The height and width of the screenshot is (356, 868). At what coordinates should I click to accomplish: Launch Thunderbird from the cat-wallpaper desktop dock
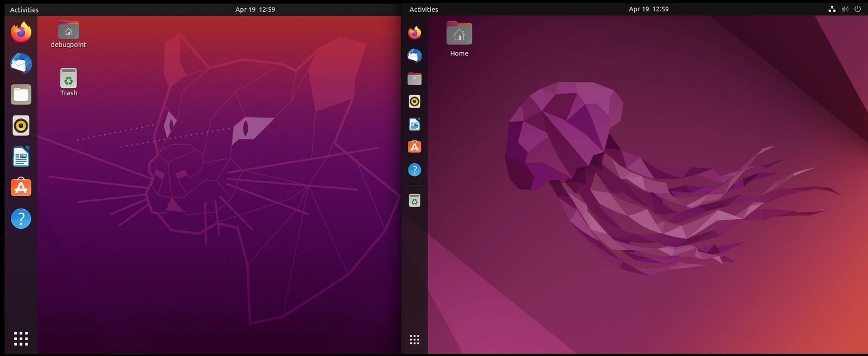tap(21, 63)
